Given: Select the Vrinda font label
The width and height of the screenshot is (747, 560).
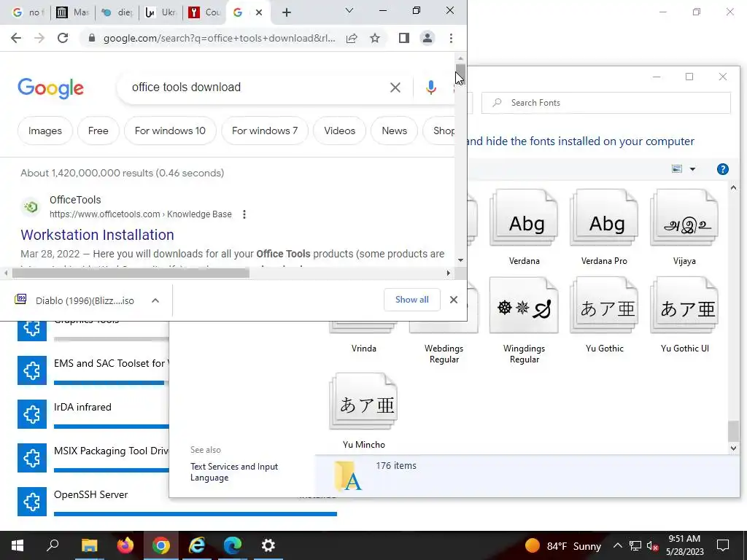Looking at the screenshot, I should click(363, 349).
